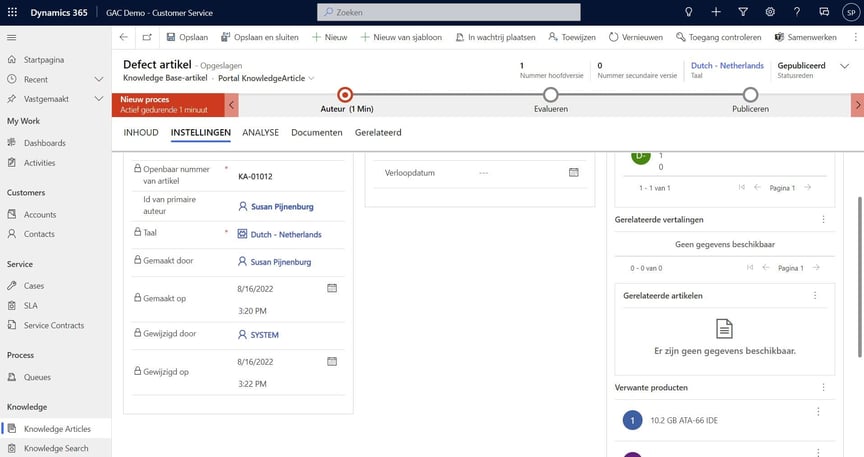Open the Portal KnowledgeArticle form selector dropdown
Screen dimensions: 864x457
click(311, 78)
